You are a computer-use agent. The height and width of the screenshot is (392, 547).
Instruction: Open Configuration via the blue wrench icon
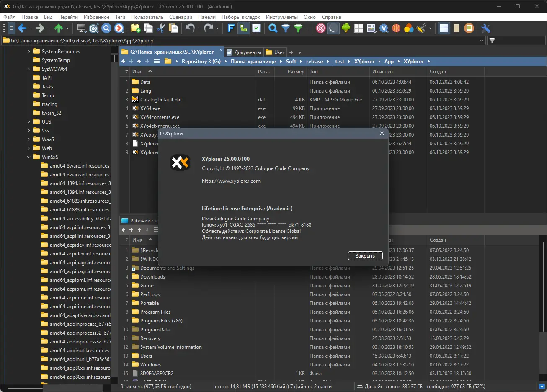click(x=485, y=28)
